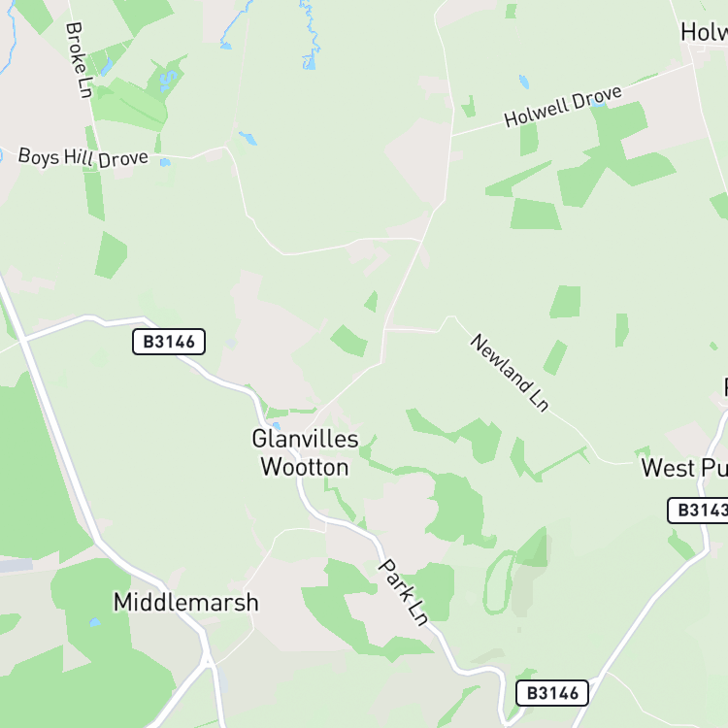
Task: Click the B3146 road shield near Glanvilles Wootton
Action: tap(169, 342)
